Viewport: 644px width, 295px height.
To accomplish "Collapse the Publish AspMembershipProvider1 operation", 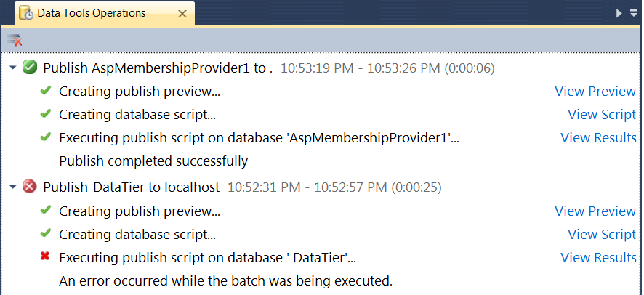I will click(x=13, y=68).
